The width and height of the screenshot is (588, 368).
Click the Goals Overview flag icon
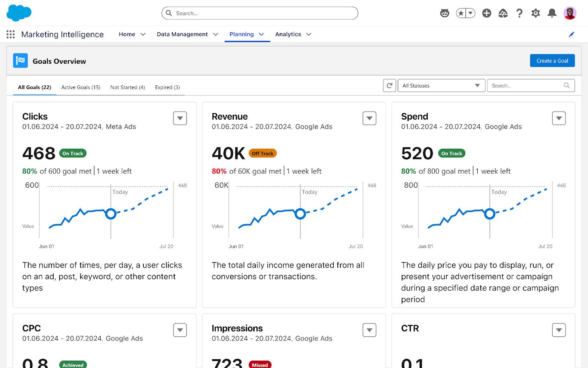[x=21, y=61]
